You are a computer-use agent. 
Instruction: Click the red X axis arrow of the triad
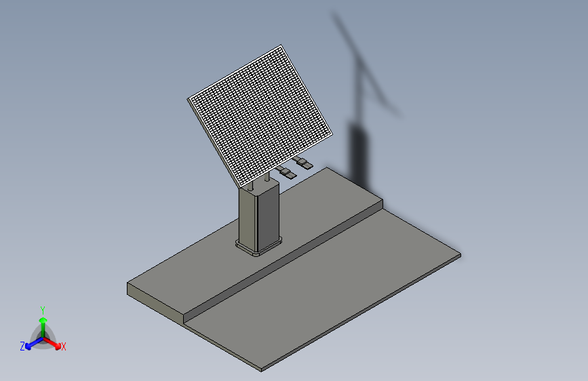(53, 343)
